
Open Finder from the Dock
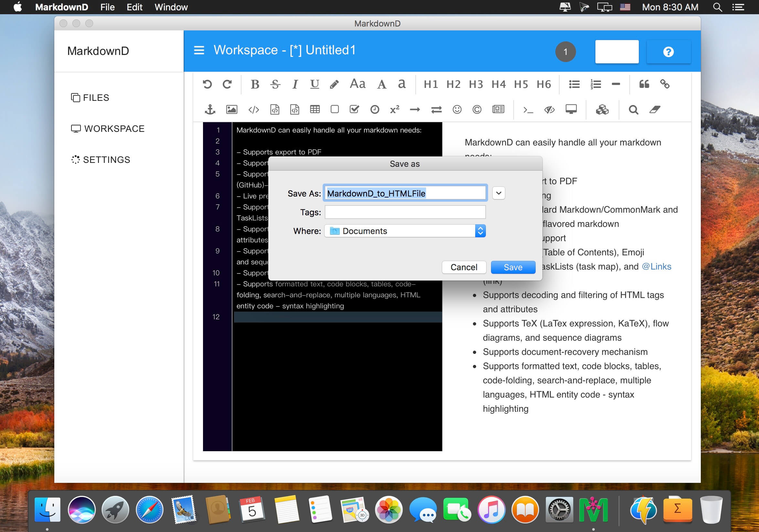click(x=47, y=509)
